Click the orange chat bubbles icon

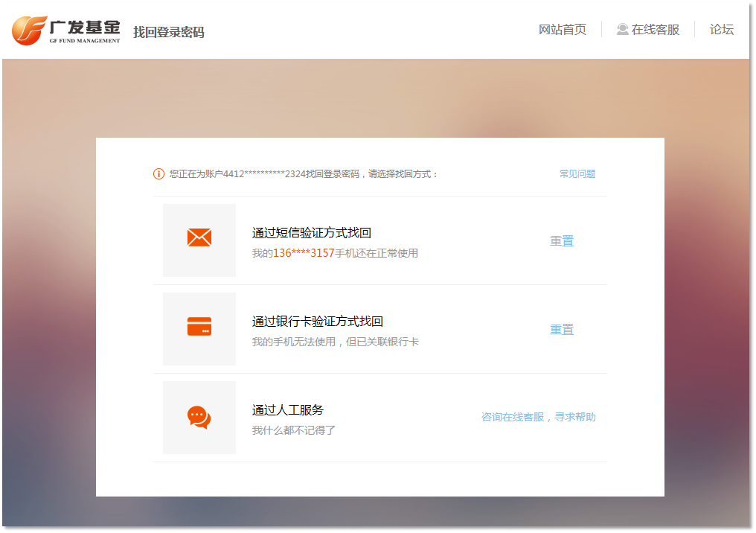pyautogui.click(x=199, y=417)
